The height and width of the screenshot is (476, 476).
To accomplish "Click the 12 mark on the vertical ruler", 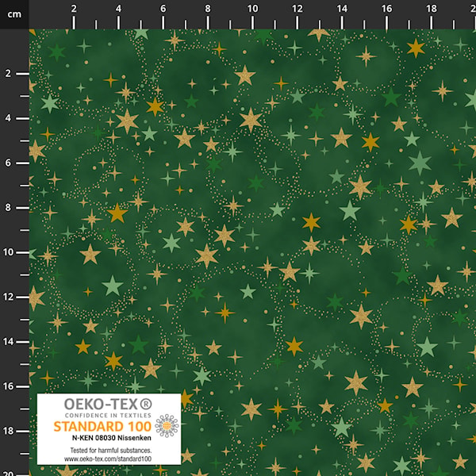I will click(x=8, y=297).
